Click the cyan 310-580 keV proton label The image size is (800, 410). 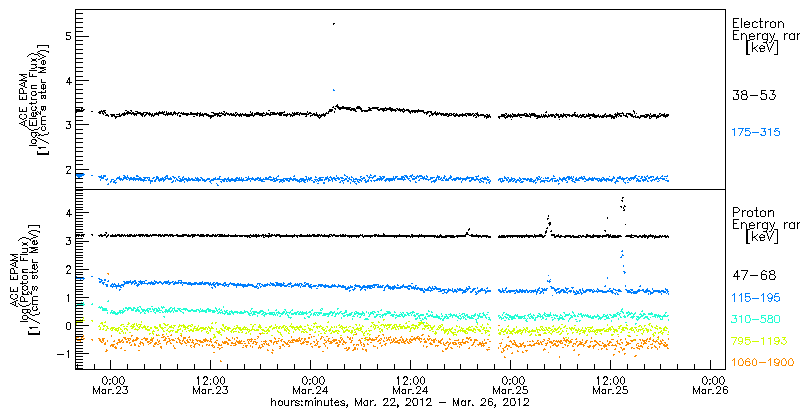(x=756, y=319)
